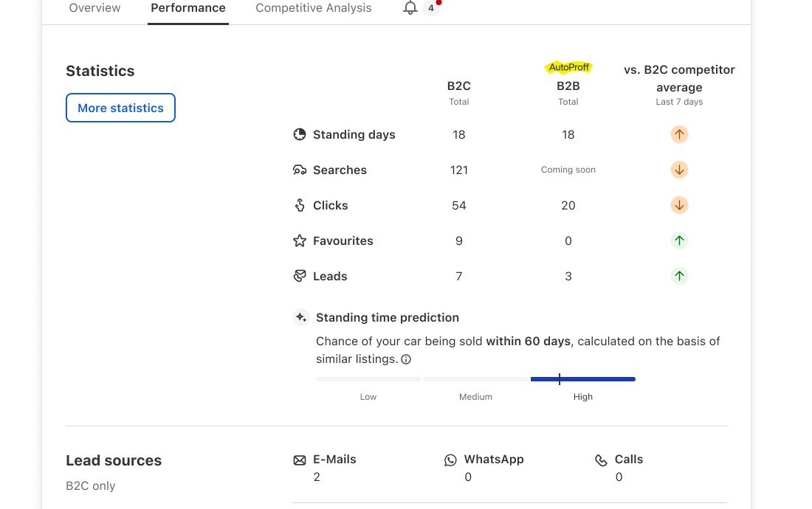Click the WhatsApp logo icon

point(450,460)
